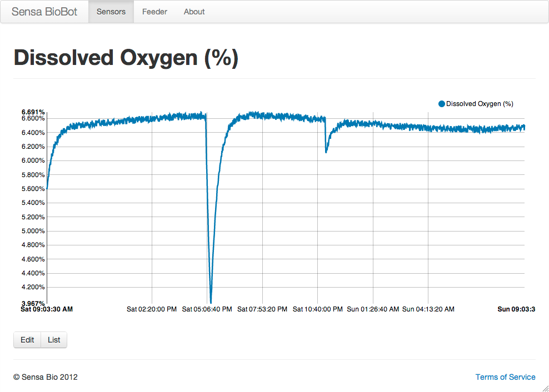Viewport: 549px width, 392px height.
Task: Click the 5.600% y-axis label
Action: pyautogui.click(x=33, y=189)
